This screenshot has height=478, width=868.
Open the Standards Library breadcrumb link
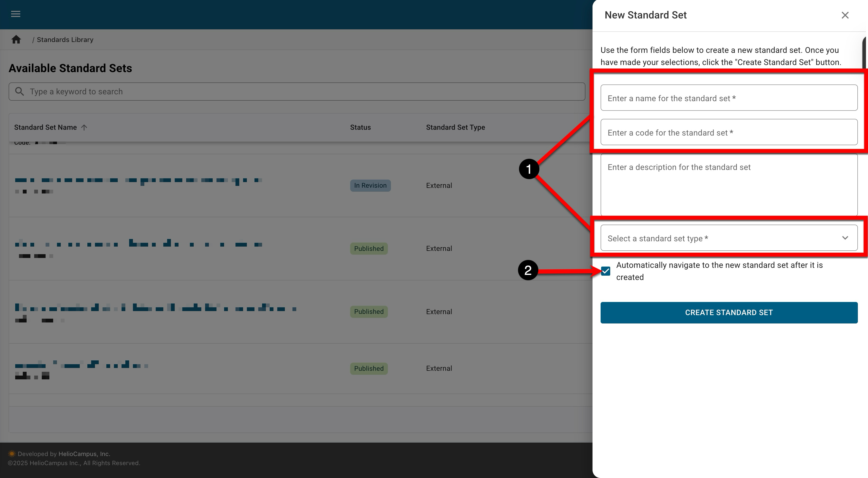65,40
